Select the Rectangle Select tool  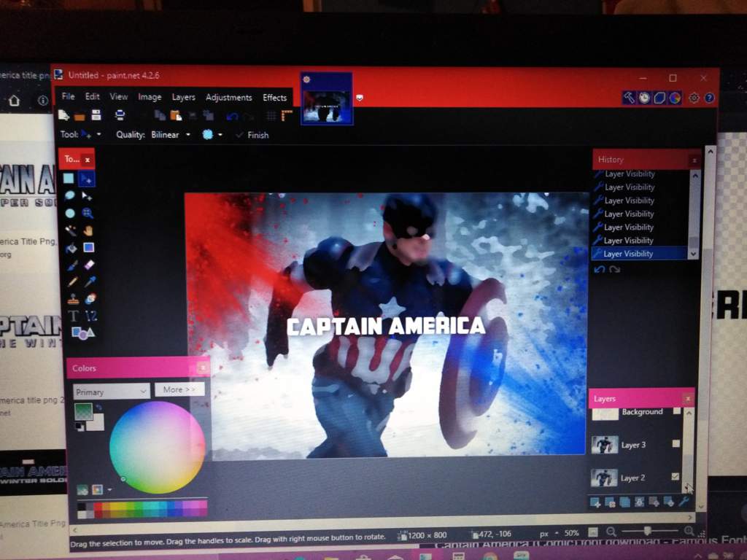click(69, 179)
